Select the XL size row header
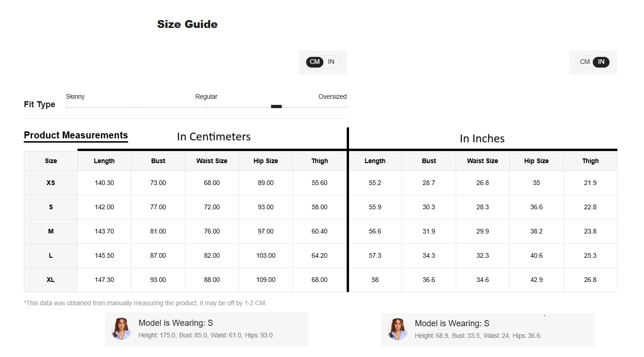The width and height of the screenshot is (644, 357). (51, 280)
